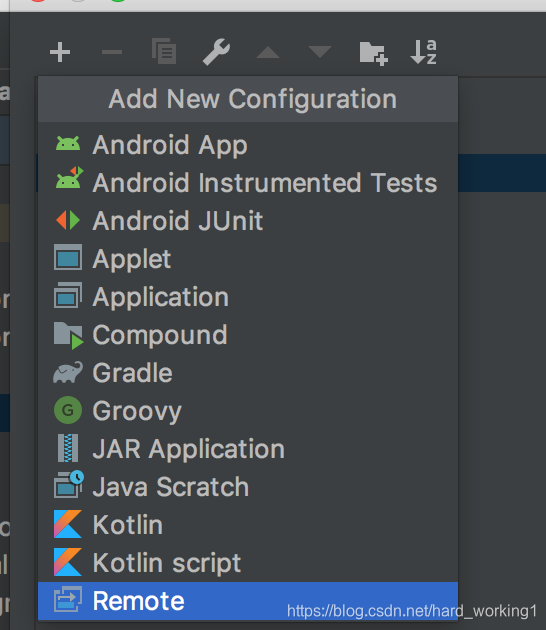Screen dimensions: 546x630
Task: Choose the Kotlin configuration type
Action: 248,524
